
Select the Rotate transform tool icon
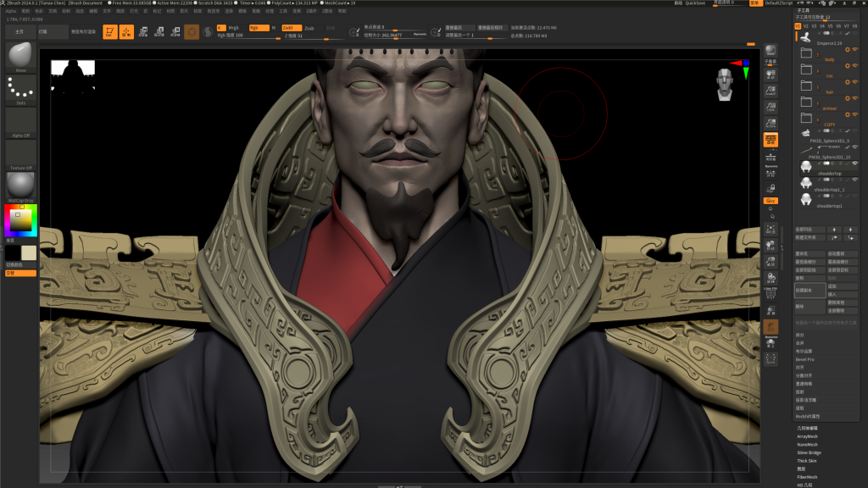(x=175, y=32)
